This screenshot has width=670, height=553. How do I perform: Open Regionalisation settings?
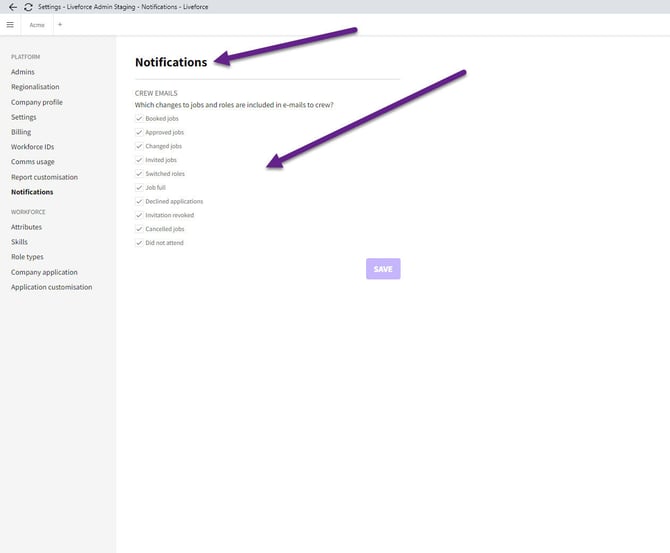(35, 87)
